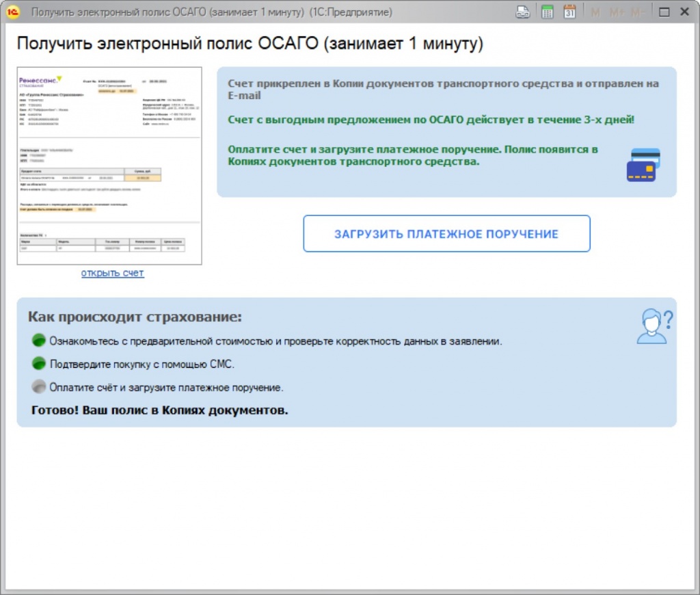Click the invoice preview thumbnail

click(x=109, y=166)
